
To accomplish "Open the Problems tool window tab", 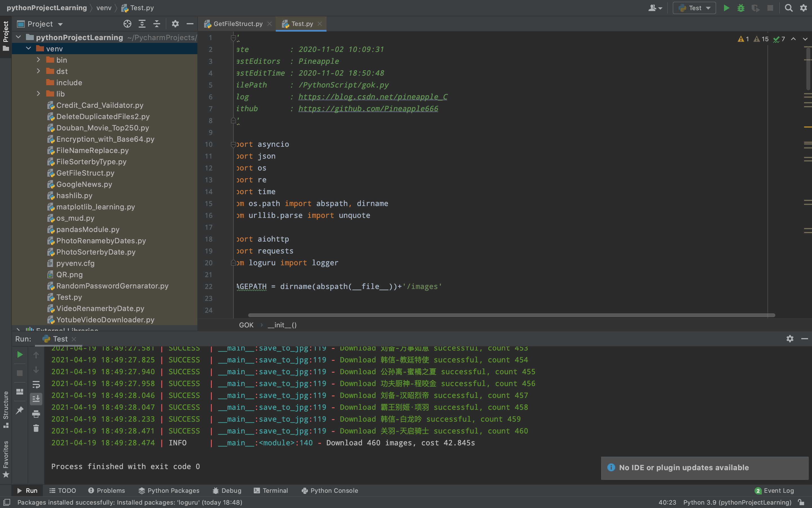I will coord(106,491).
